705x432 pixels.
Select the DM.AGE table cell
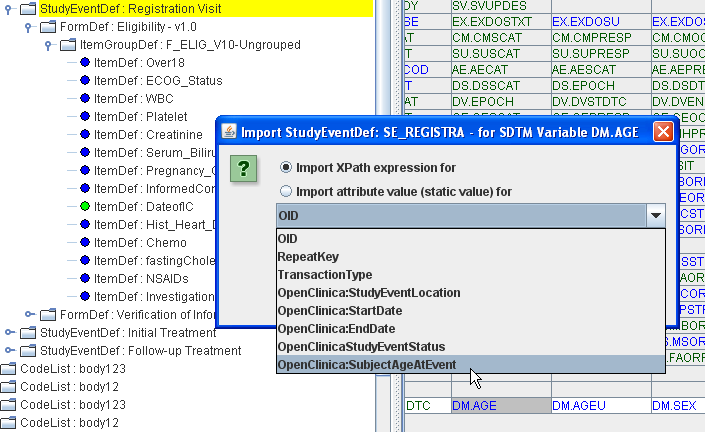point(500,405)
